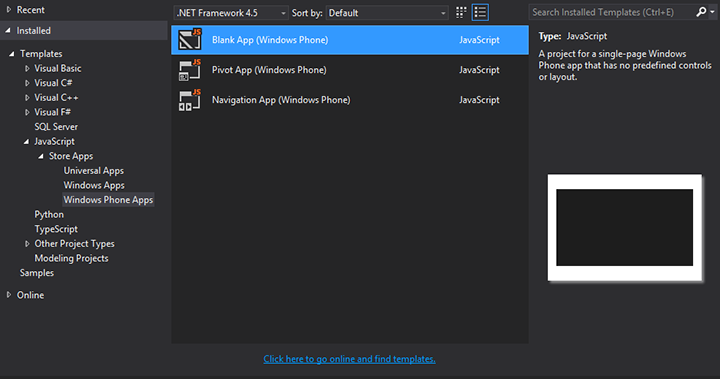The height and width of the screenshot is (379, 720).
Task: Select the Navigation App template icon
Action: click(190, 100)
